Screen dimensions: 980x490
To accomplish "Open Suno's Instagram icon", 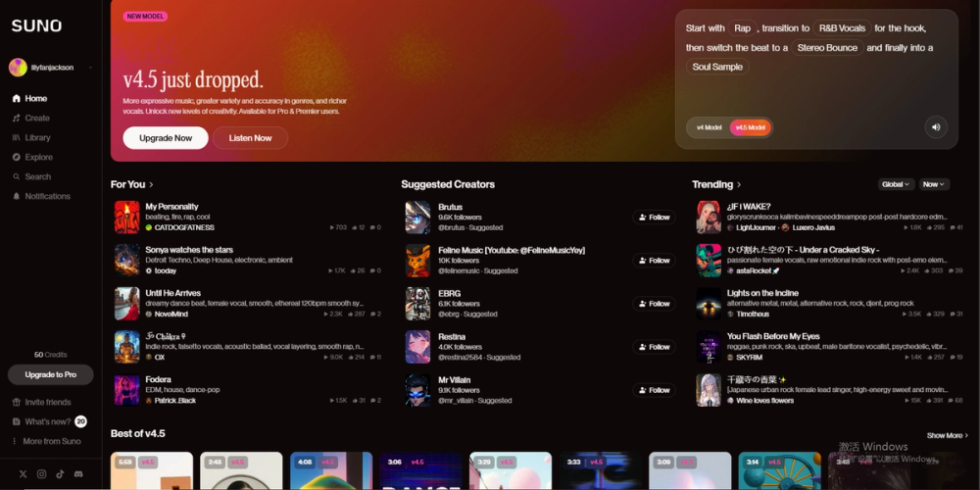I will 41,473.
